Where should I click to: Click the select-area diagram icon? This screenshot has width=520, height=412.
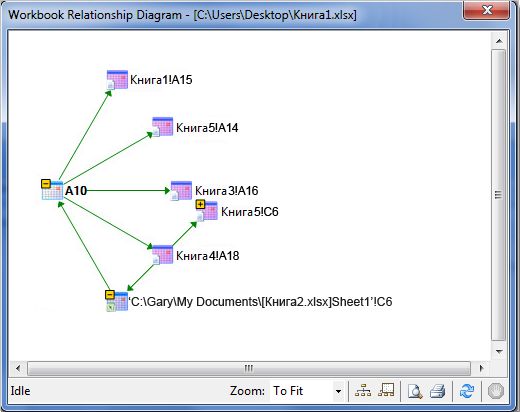coord(386,390)
